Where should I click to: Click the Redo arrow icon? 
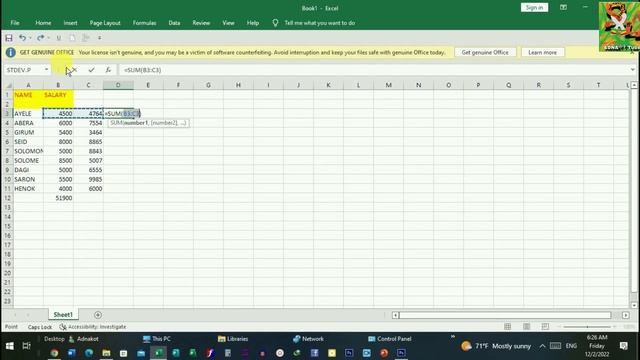40,38
